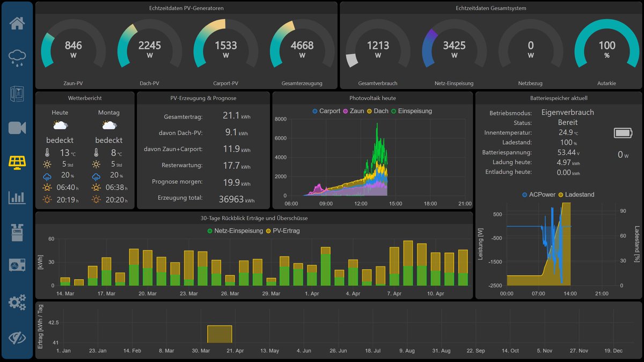
Task: Click the Prognose morgen value 19.9 kWh
Action: click(x=236, y=182)
